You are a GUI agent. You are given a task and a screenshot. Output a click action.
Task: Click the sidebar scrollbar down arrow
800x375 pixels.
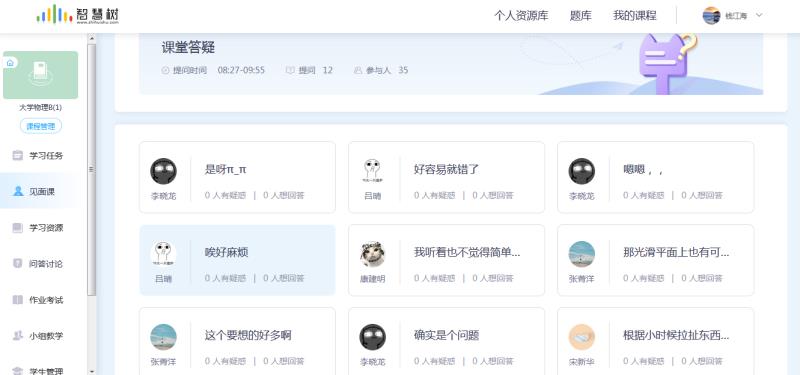(x=92, y=371)
